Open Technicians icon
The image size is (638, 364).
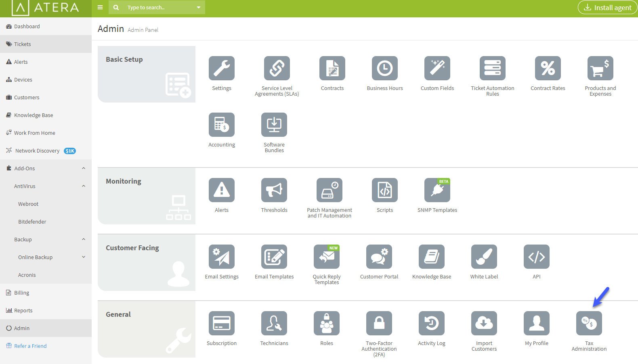(274, 323)
